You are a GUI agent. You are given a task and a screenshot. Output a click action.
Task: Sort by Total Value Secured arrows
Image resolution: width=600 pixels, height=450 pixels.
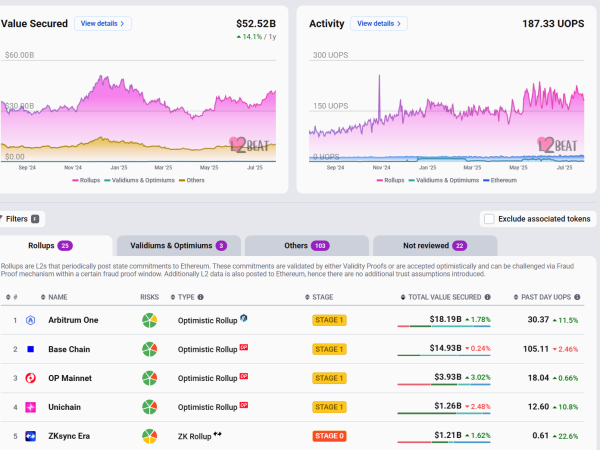click(x=403, y=297)
